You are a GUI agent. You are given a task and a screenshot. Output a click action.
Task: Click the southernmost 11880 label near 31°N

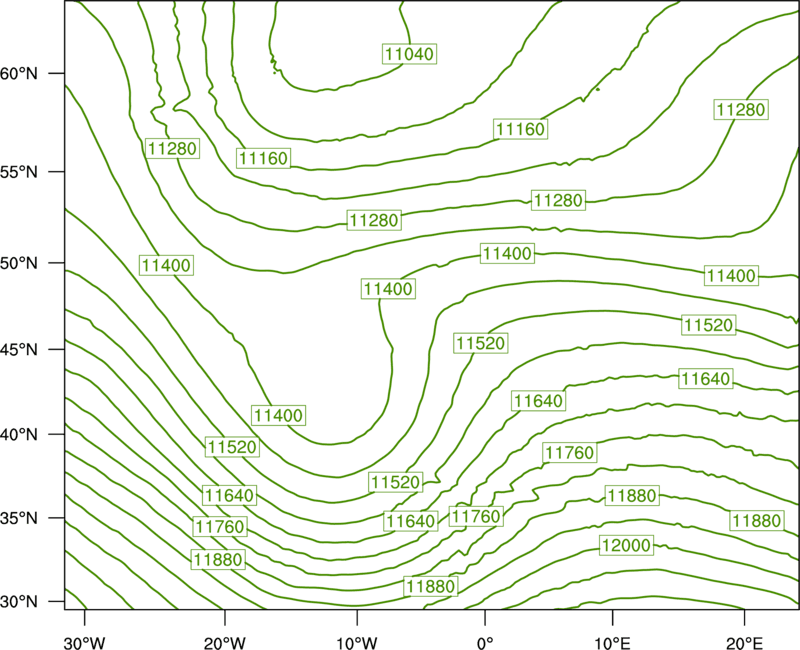[430, 586]
